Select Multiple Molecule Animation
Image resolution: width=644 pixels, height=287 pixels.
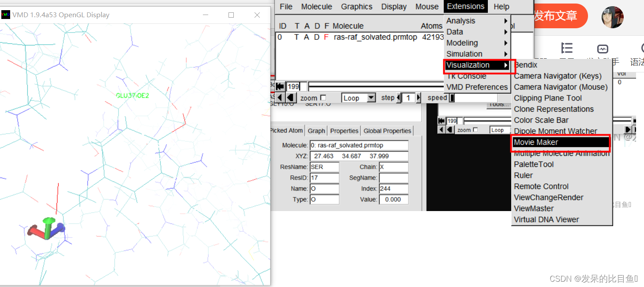561,153
